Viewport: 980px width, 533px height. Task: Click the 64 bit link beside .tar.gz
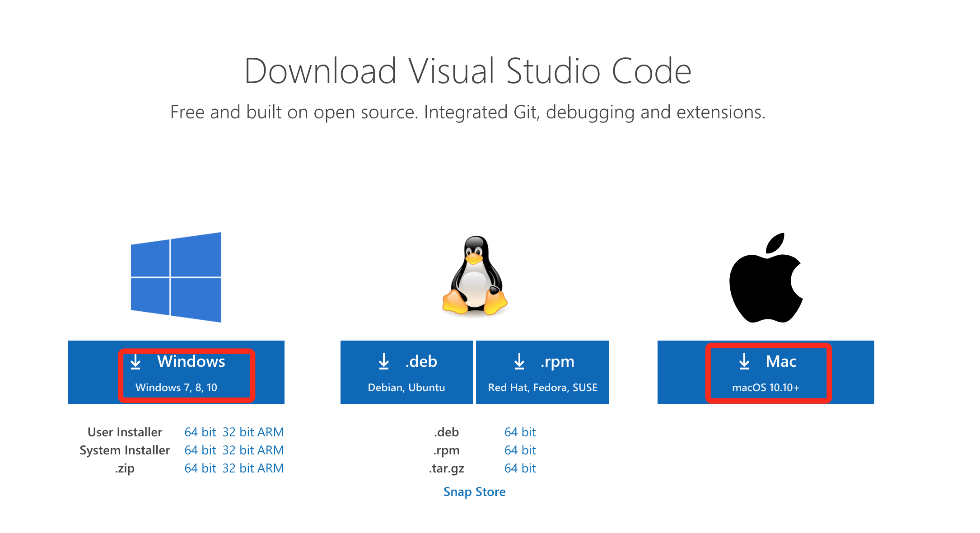pos(520,468)
